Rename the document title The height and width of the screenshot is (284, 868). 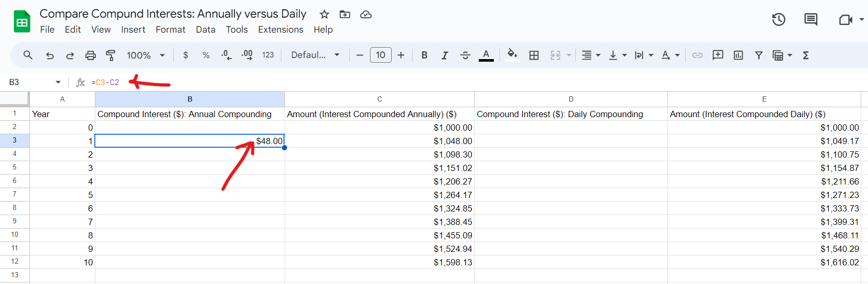(x=173, y=14)
